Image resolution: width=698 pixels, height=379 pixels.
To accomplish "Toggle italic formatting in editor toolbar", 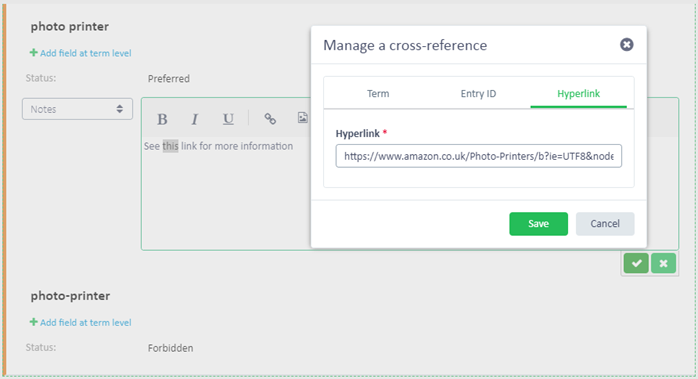I will click(x=195, y=119).
